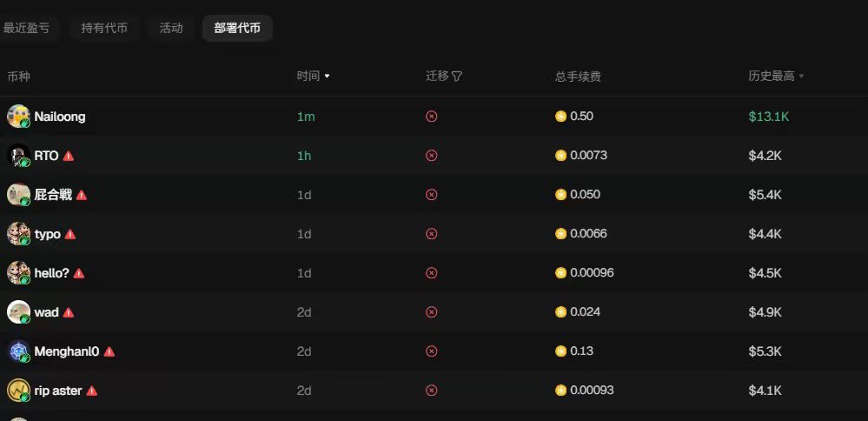868x421 pixels.
Task: Click the coin icon beside 0.13 fee
Action: [561, 351]
